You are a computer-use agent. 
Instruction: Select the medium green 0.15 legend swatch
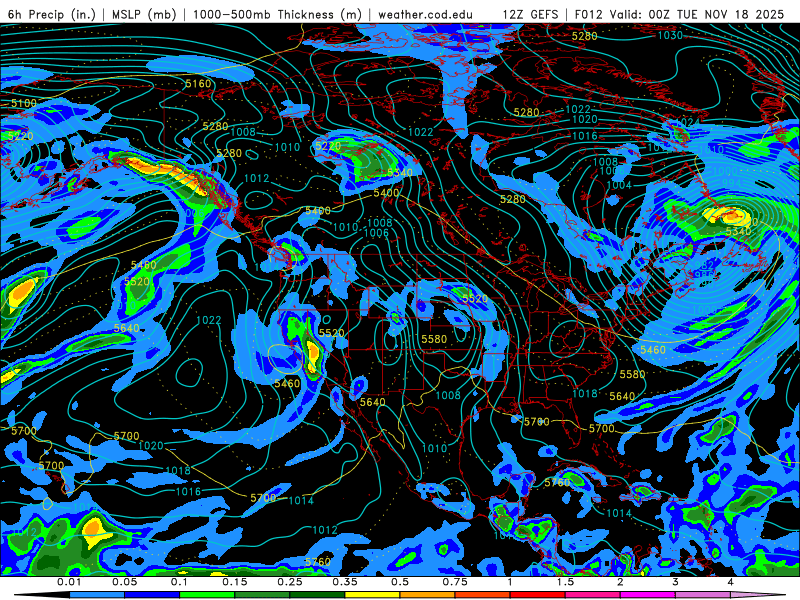[262, 595]
